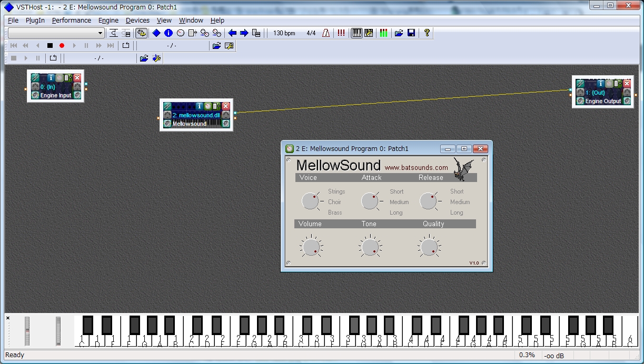The width and height of the screenshot is (644, 364).
Task: Toggle the keyboard bar display
Action: point(357,33)
